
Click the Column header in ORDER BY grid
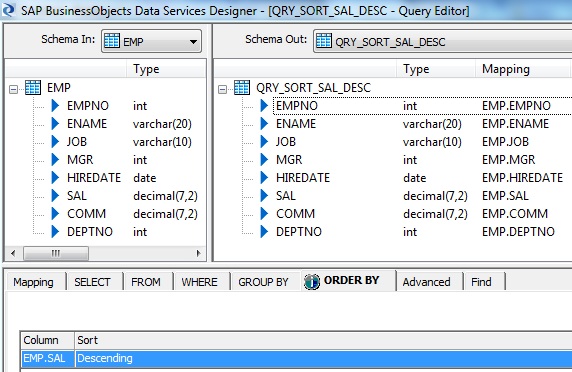(x=47, y=340)
